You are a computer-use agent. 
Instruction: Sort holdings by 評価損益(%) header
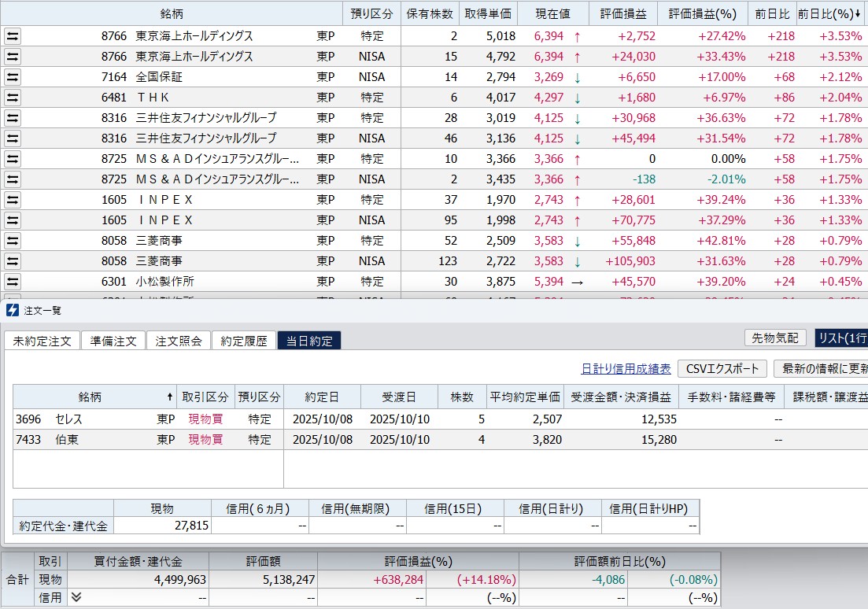point(703,14)
